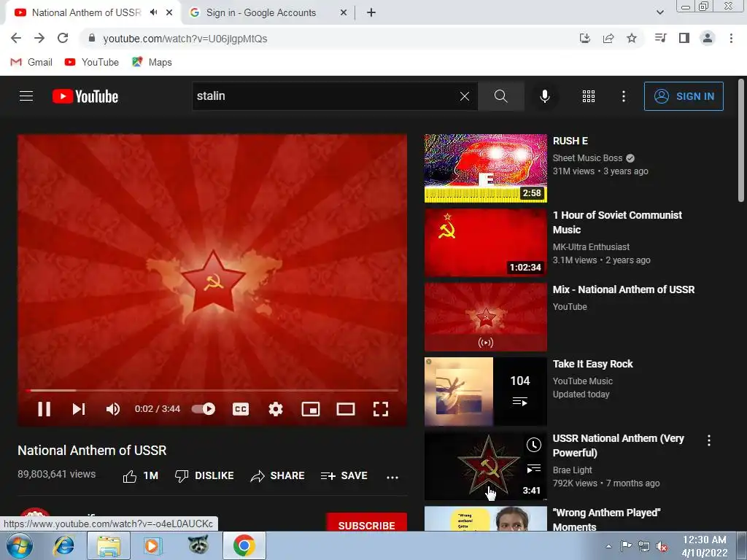Open more actions ellipsis below video
Screen dimensions: 747x560
pyautogui.click(x=392, y=477)
